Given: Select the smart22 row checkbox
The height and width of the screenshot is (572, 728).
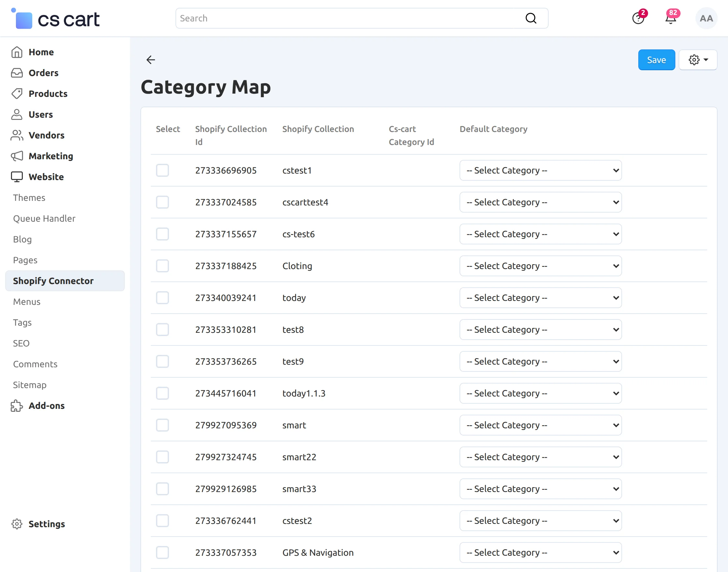Looking at the screenshot, I should click(162, 457).
